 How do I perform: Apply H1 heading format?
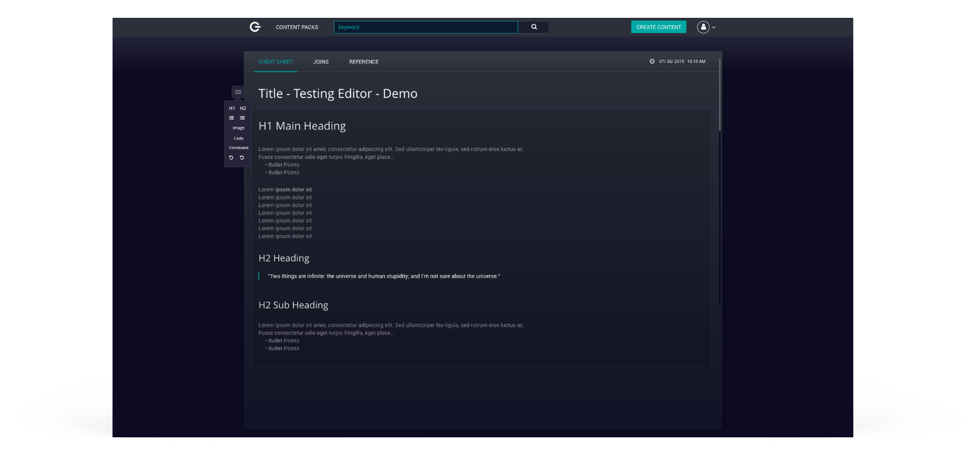(x=232, y=109)
